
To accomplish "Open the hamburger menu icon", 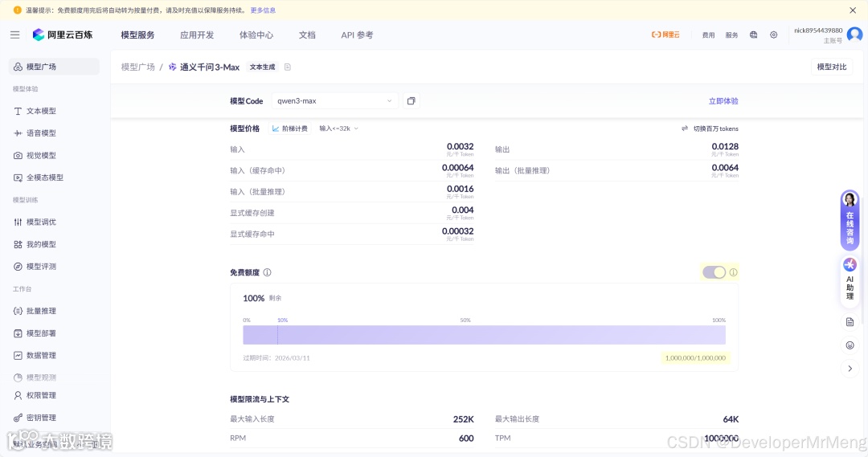I will (x=15, y=35).
